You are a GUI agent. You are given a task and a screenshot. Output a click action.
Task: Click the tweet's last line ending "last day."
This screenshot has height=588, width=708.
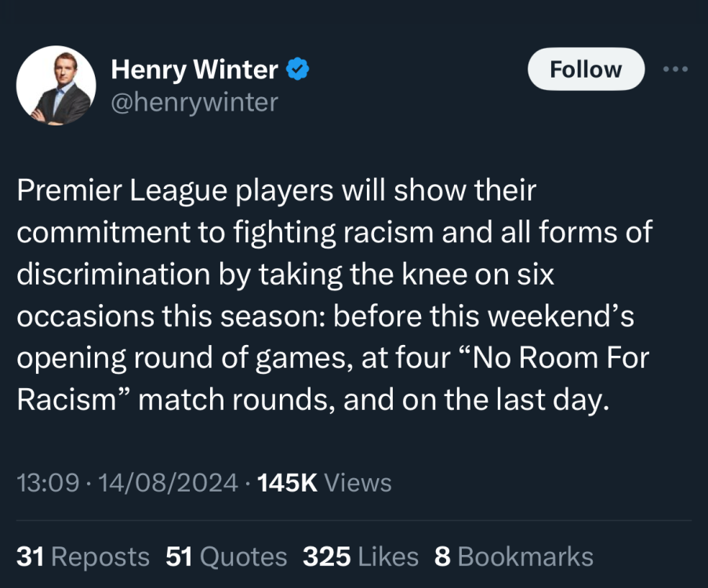(312, 401)
